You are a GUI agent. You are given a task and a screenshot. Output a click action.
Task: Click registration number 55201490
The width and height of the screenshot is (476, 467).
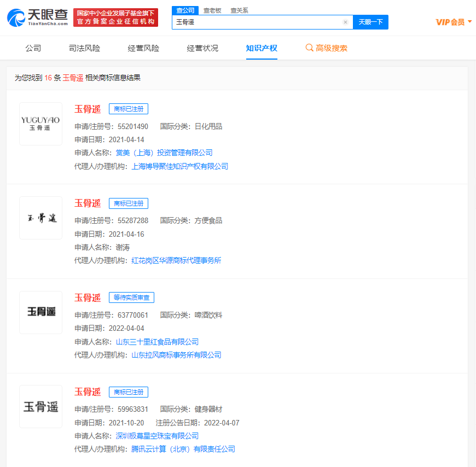[x=133, y=126]
